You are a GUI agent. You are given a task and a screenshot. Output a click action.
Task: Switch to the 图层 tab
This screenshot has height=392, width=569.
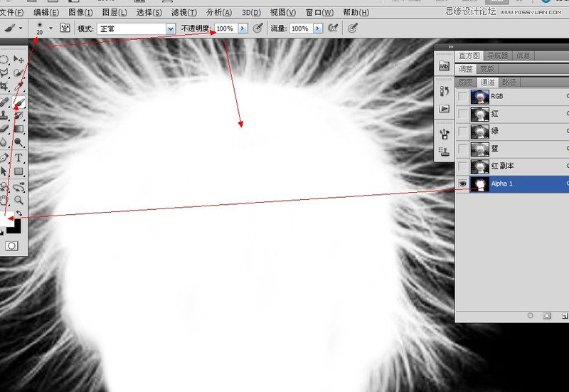[466, 82]
